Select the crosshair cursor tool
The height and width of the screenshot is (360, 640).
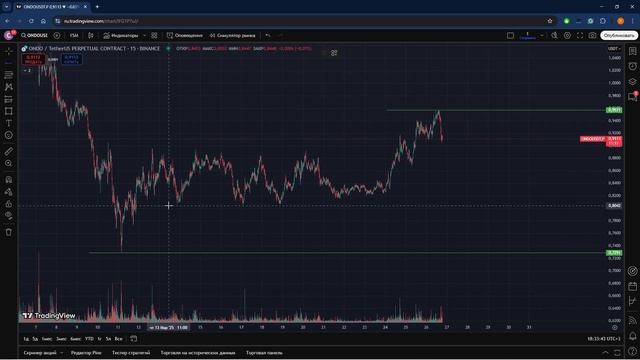(9, 51)
